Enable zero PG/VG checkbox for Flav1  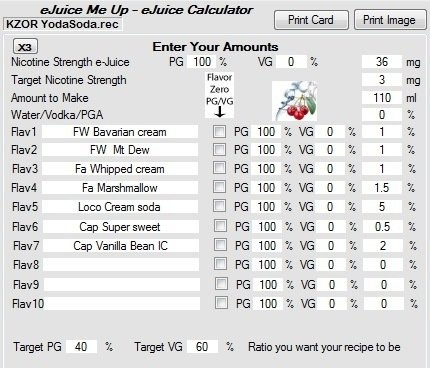[x=219, y=131]
